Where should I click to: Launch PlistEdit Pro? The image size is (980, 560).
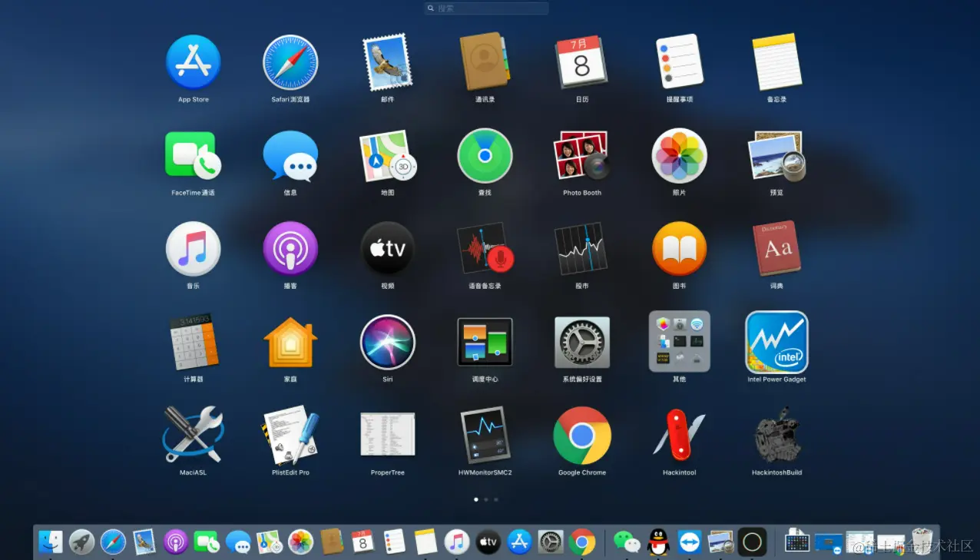(x=290, y=435)
